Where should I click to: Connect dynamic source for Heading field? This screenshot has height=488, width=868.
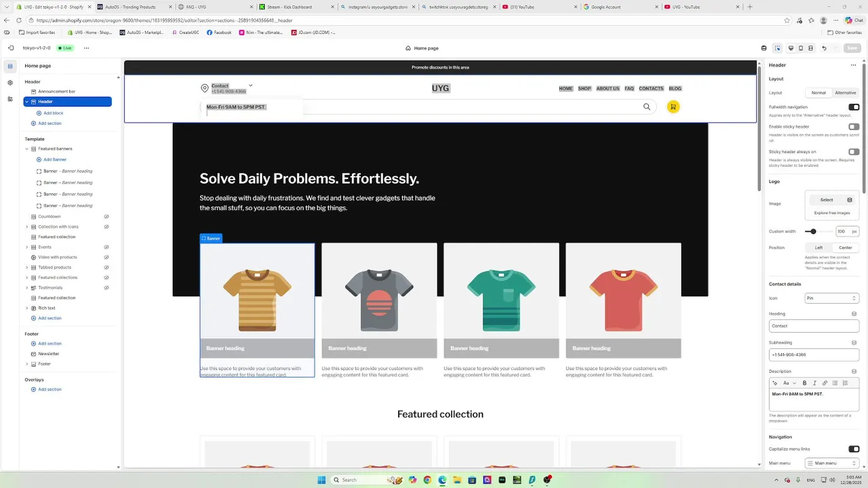coord(854,314)
